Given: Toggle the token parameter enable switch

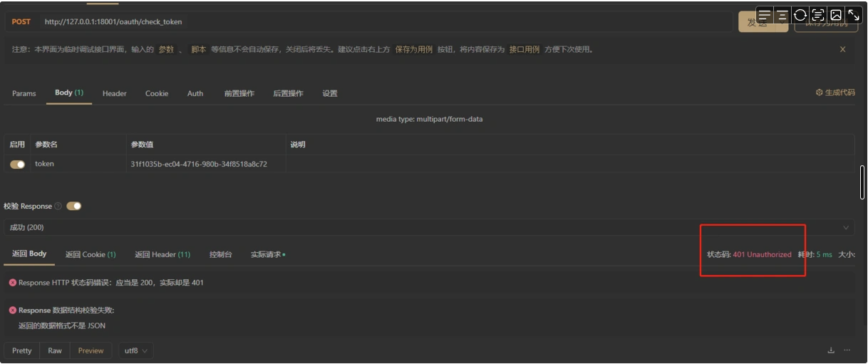Looking at the screenshot, I should pyautogui.click(x=18, y=164).
